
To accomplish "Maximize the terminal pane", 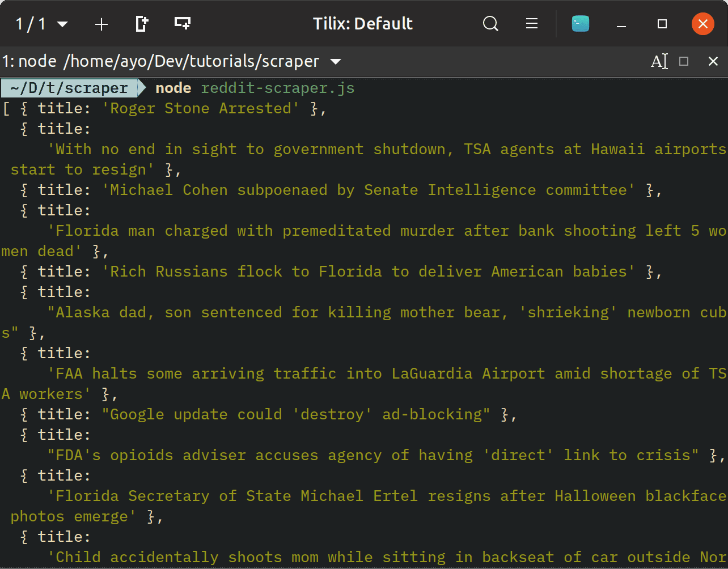I will tap(684, 61).
